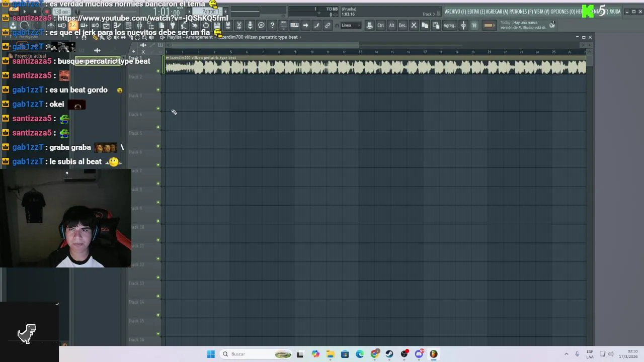Select the lazerdim700 vlilzen percatric audio clip
Viewport: 644px width, 362px height.
(x=375, y=66)
